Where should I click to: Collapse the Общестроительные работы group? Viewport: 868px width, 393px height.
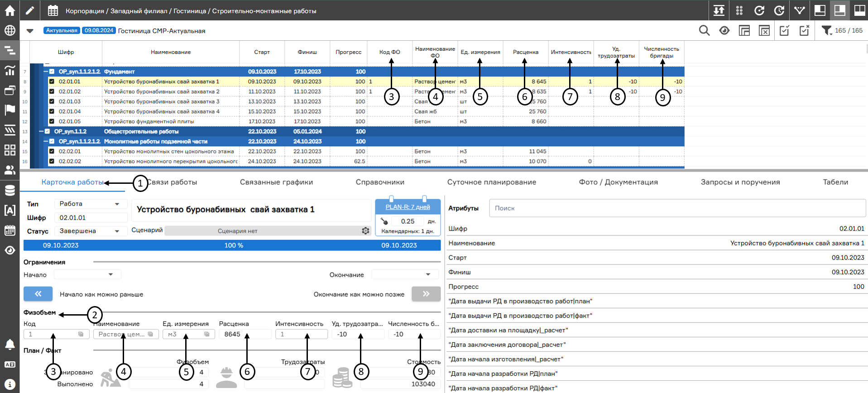click(x=41, y=131)
